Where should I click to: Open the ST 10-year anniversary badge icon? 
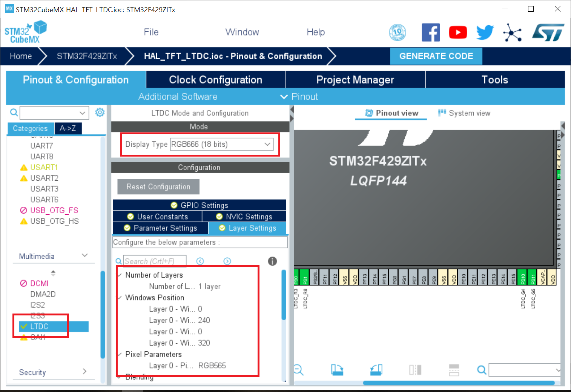[x=398, y=32]
